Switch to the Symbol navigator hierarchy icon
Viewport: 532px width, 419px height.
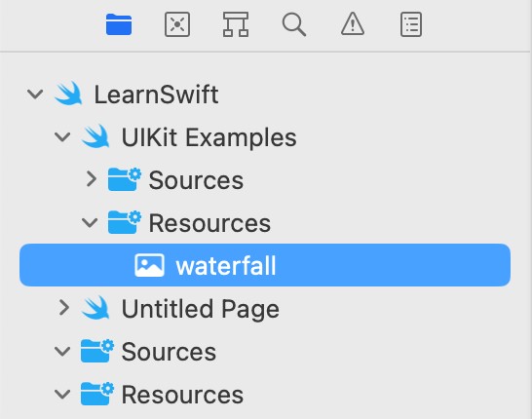coord(236,24)
